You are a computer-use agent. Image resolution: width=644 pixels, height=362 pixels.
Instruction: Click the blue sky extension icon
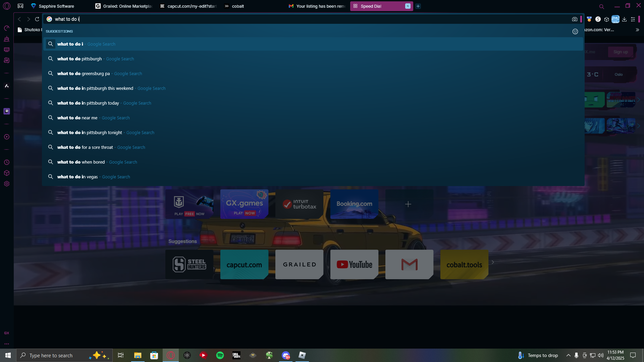pos(615,19)
